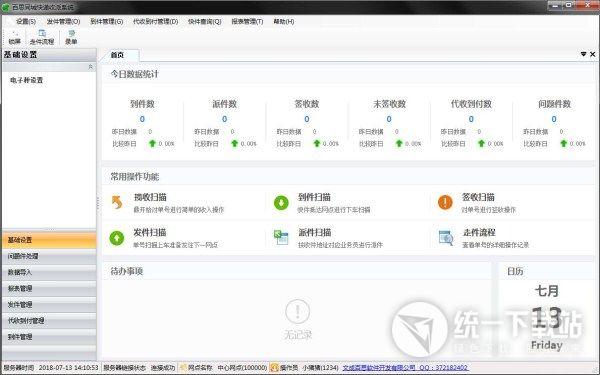This screenshot has width=600, height=375.
Task: Click the blue 0 value under 签收数
Action: coord(307,119)
